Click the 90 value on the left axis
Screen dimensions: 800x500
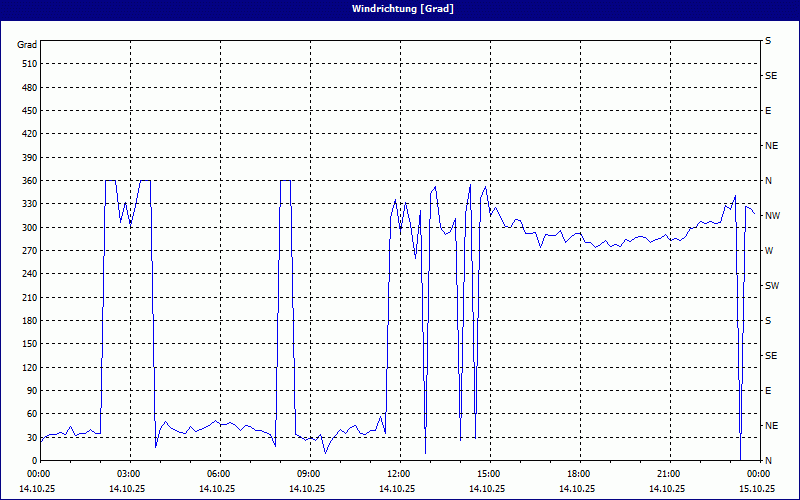point(30,391)
